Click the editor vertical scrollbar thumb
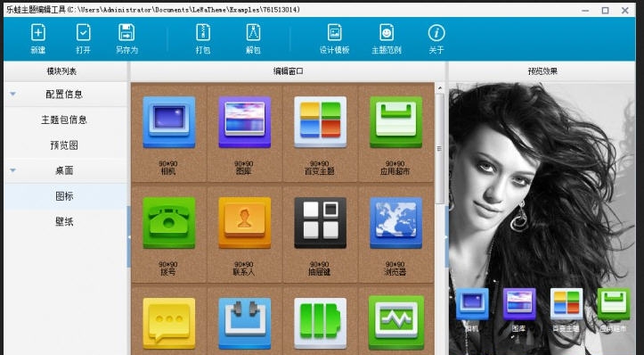Viewport: 644px width, 355px height. pos(439,148)
